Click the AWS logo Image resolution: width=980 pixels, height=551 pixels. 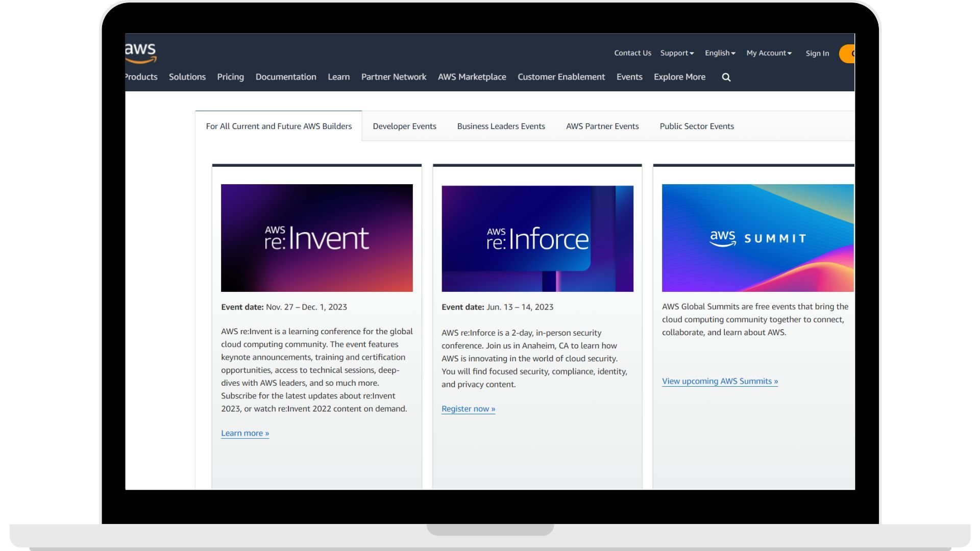141,53
